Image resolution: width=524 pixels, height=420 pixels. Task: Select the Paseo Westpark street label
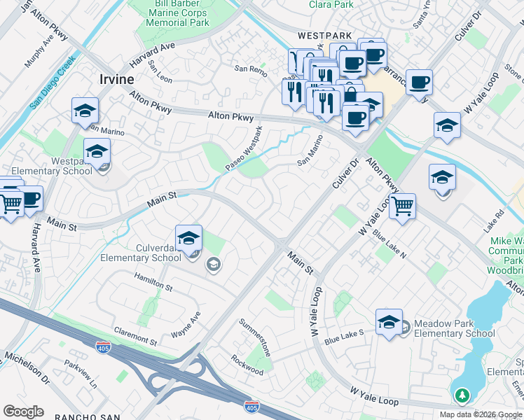[244, 148]
